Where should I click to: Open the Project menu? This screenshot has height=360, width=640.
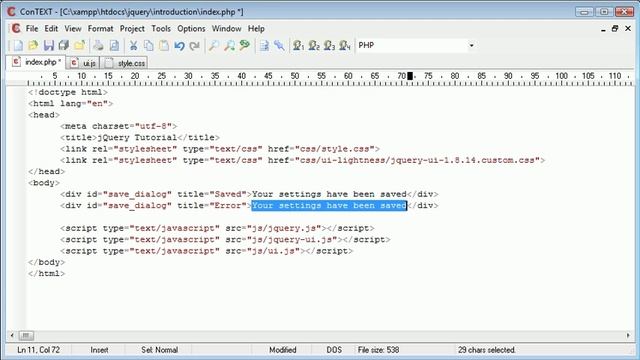(132, 29)
